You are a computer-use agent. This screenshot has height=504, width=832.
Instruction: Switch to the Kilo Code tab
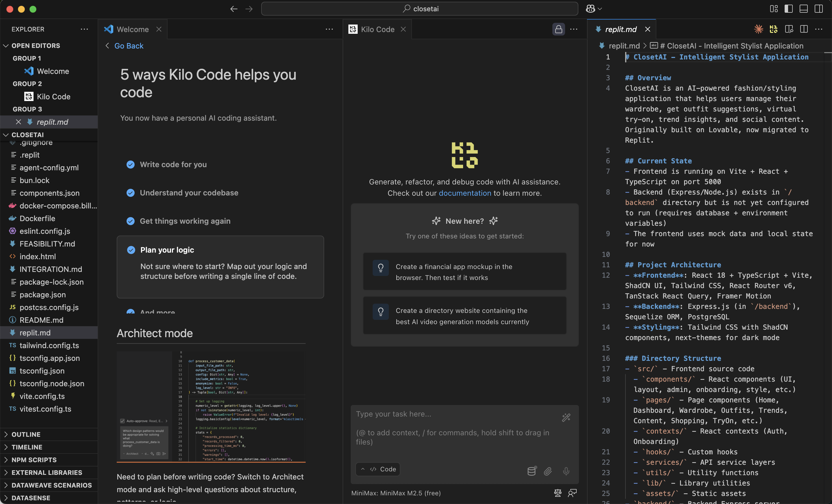pyautogui.click(x=377, y=29)
